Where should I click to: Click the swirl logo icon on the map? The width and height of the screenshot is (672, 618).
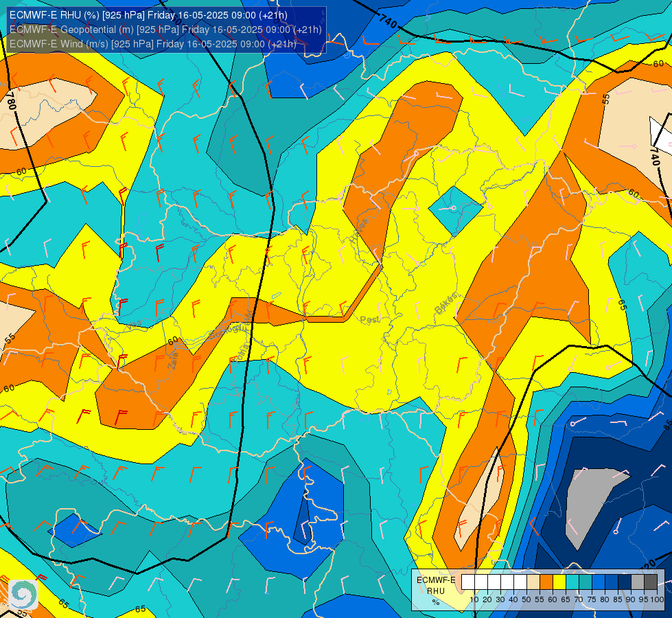click(x=23, y=594)
